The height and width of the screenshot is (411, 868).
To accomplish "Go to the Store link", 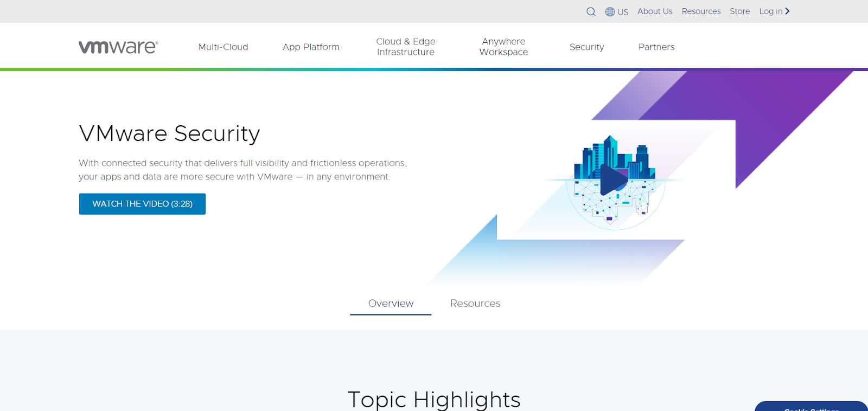I will click(739, 11).
